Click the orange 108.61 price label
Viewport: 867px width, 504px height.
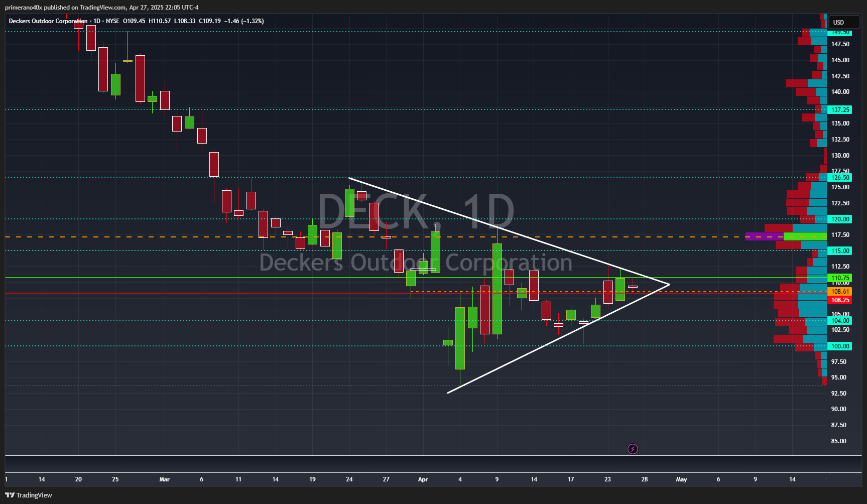tap(840, 291)
